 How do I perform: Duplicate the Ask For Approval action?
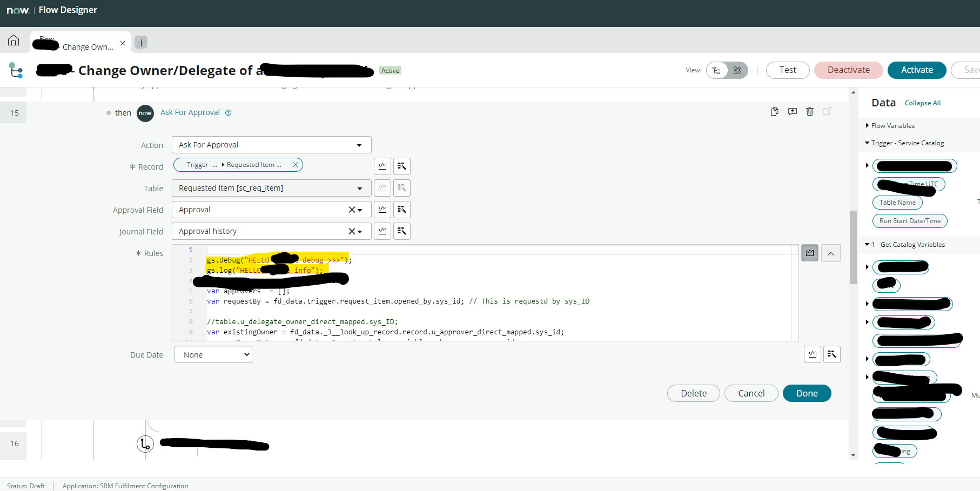tap(774, 111)
